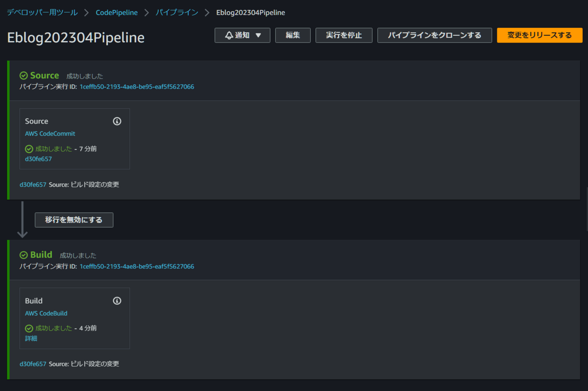Viewport: 588px width, 391px height.
Task: Click 移行を無効にする transition button
Action: pos(74,220)
